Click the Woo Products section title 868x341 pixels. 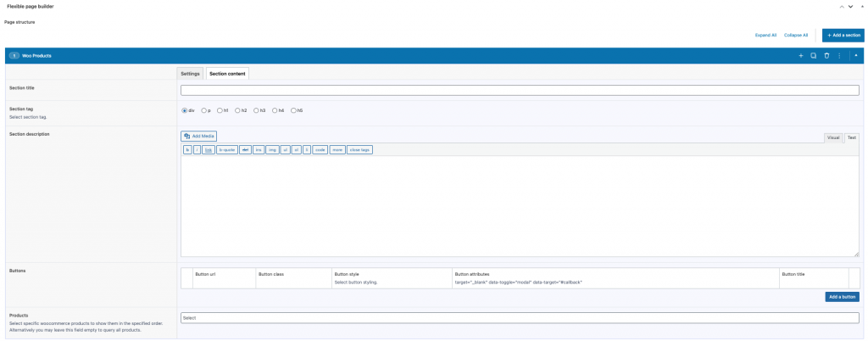[x=36, y=55]
